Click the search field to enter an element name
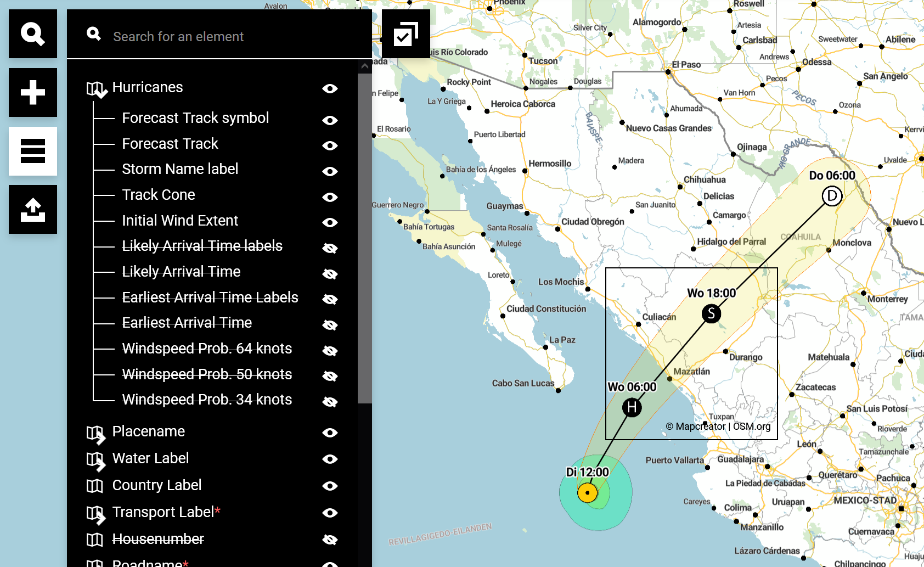Screen dimensions: 924x567 [219, 36]
